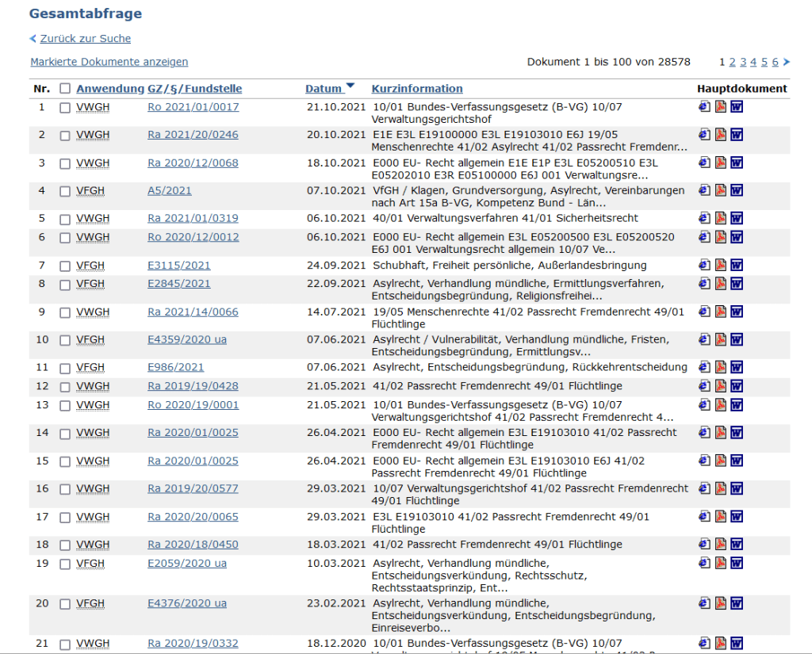
Task: Open the web page icon for A5/2021
Action: (x=704, y=190)
